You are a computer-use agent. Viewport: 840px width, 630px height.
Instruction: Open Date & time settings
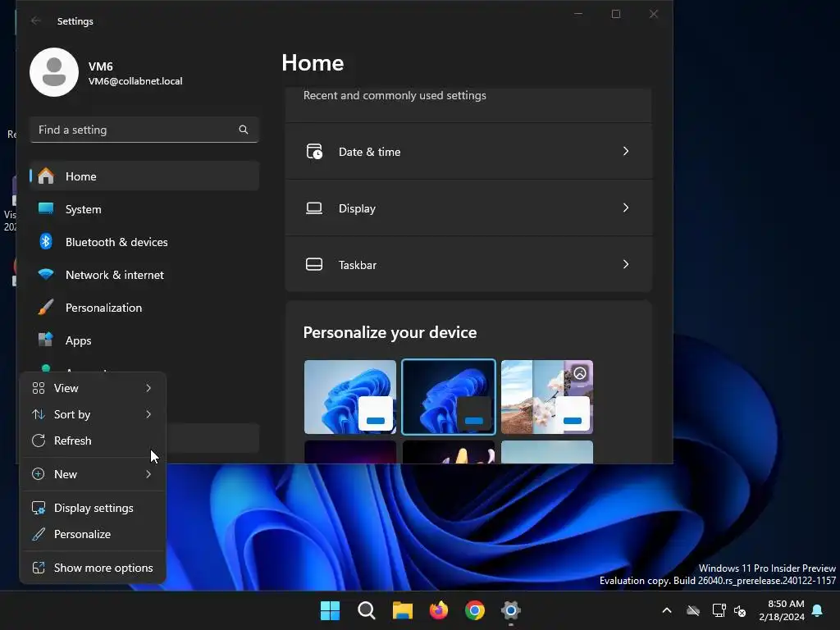click(x=468, y=152)
